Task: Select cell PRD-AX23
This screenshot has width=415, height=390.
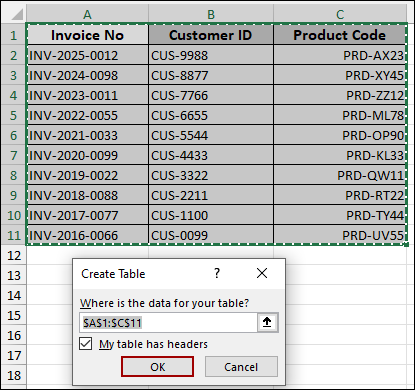Action: pyautogui.click(x=340, y=55)
